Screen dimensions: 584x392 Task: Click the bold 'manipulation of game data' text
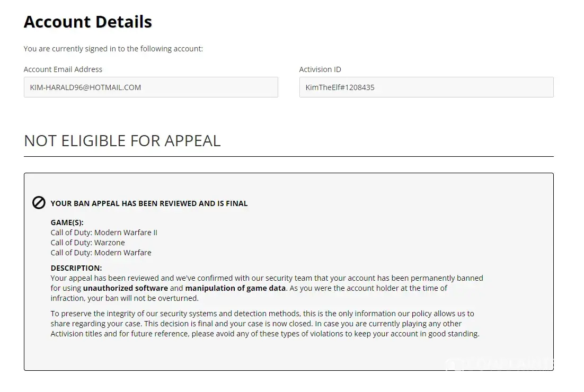coord(235,288)
